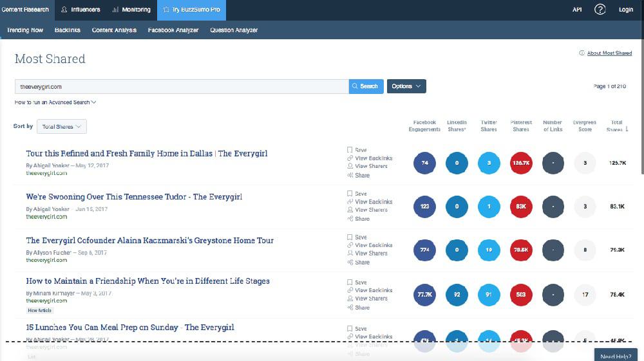This screenshot has width=644, height=361.
Task: Open Facebook Analyzer
Action: (173, 30)
